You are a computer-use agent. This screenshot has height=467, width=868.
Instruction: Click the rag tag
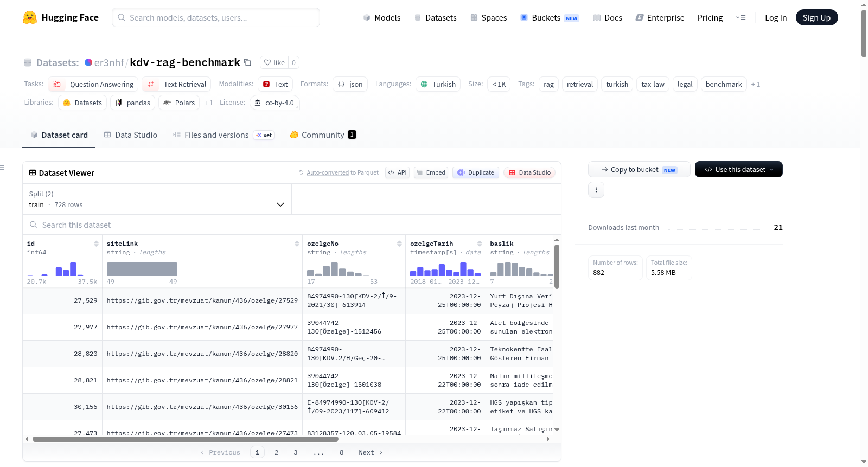[549, 84]
